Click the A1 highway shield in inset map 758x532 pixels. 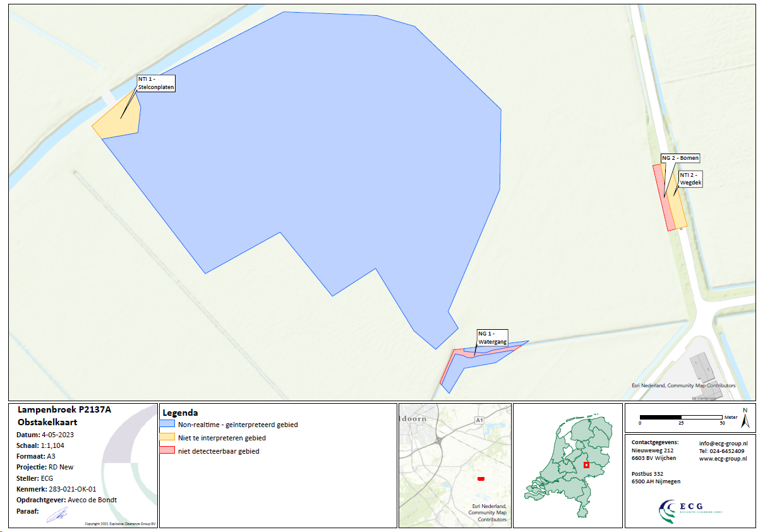pos(478,420)
